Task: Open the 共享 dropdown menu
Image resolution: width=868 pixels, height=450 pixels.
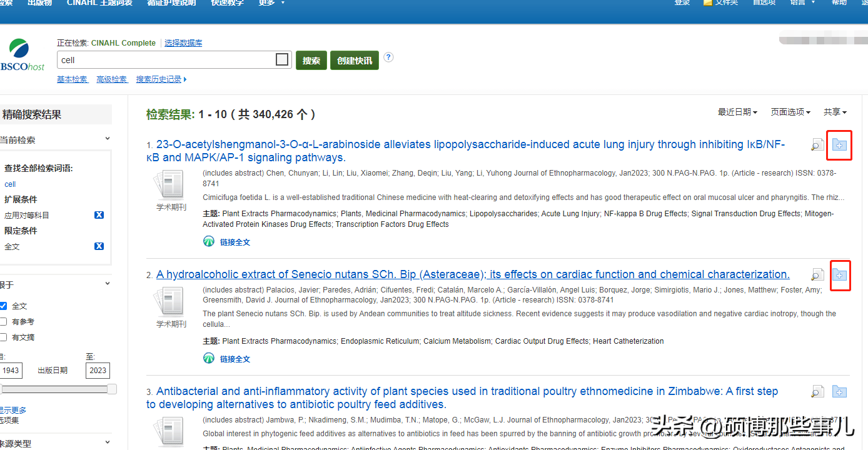Action: click(835, 112)
